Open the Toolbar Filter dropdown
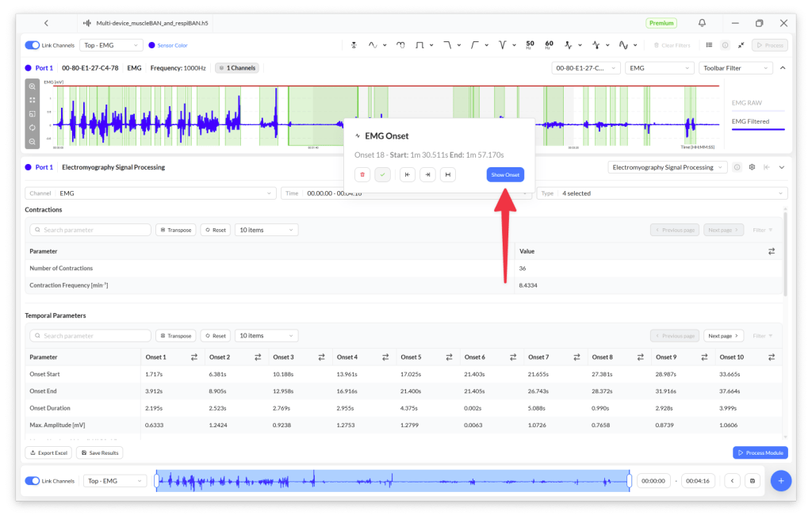812x519 pixels. coord(735,68)
